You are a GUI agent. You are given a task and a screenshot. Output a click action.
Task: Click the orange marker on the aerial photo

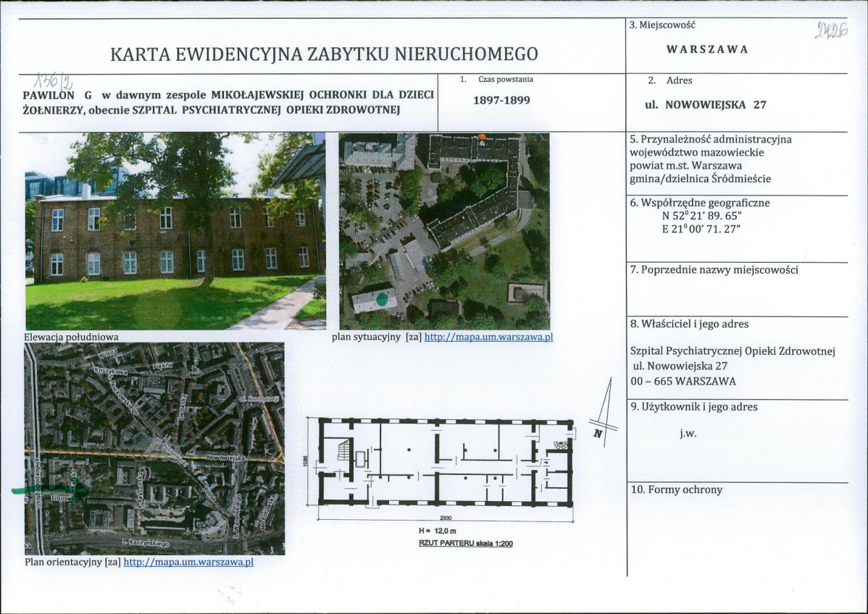(482, 137)
